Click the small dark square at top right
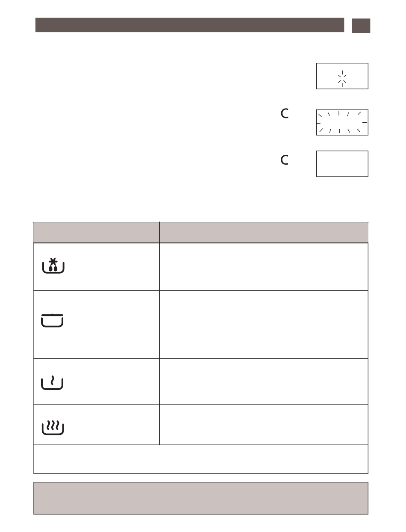This screenshot has width=406, height=532. coord(361,25)
